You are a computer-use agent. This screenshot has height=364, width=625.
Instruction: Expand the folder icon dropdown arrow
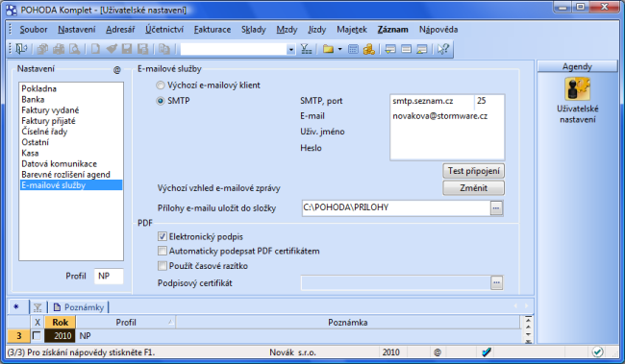(x=339, y=49)
